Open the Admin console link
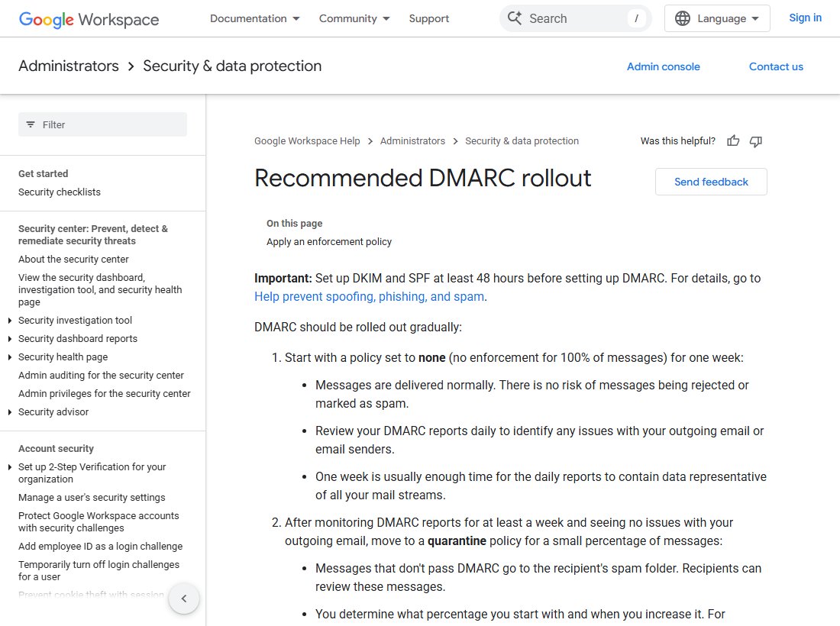 tap(663, 66)
